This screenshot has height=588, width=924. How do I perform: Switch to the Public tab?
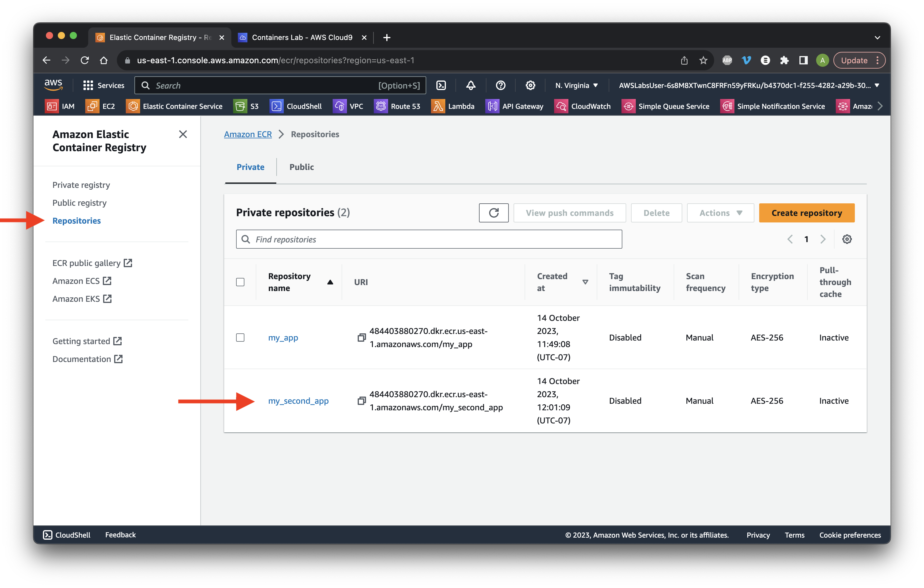point(302,167)
